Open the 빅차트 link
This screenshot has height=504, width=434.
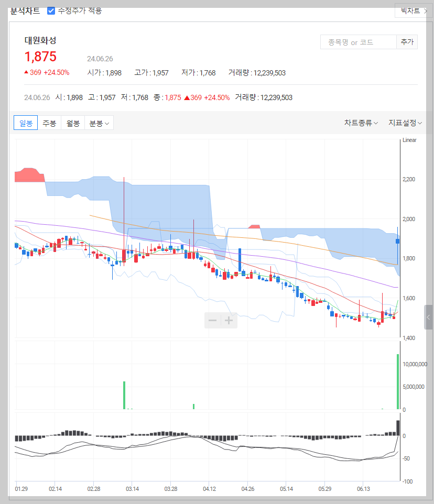pos(414,10)
